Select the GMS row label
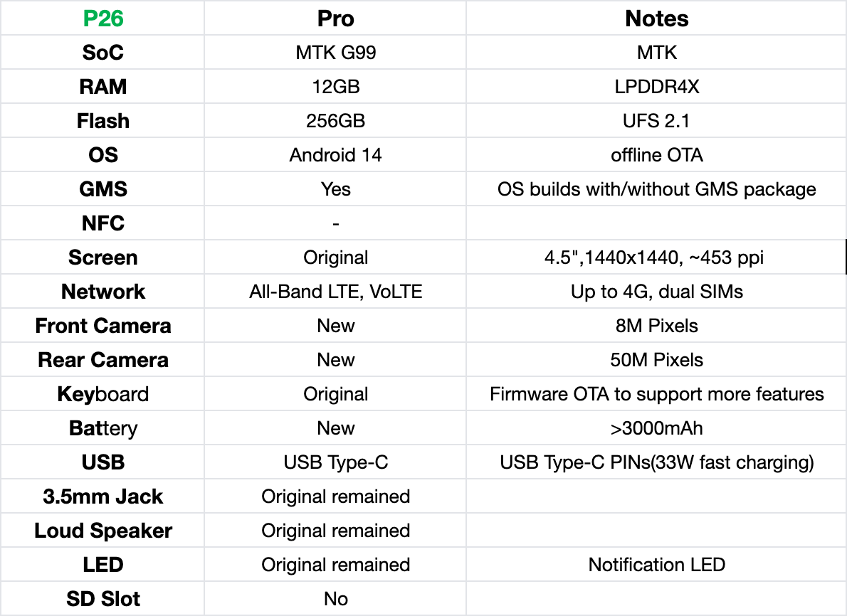Screen dimensions: 847x616 tap(103, 189)
